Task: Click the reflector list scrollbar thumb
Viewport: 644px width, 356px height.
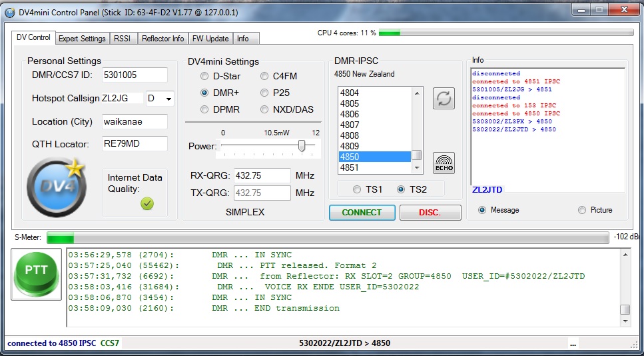Action: (x=417, y=155)
